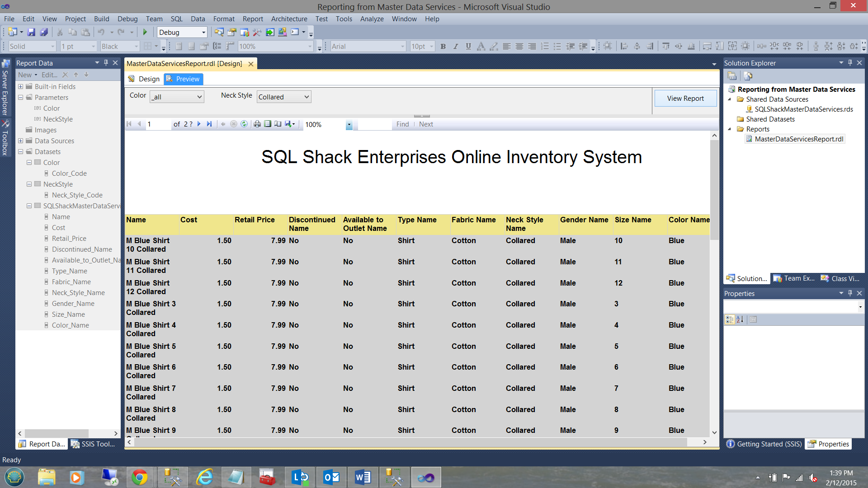Collapse the Parameters tree node

click(x=20, y=97)
